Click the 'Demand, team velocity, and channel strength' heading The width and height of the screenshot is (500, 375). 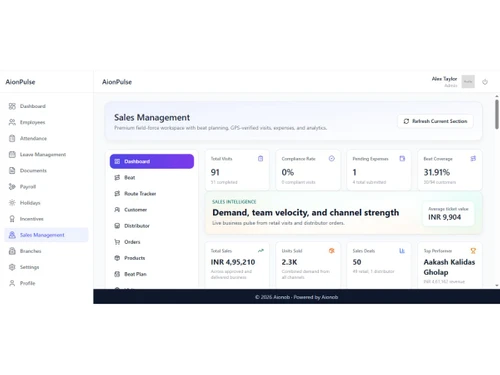[x=305, y=213]
